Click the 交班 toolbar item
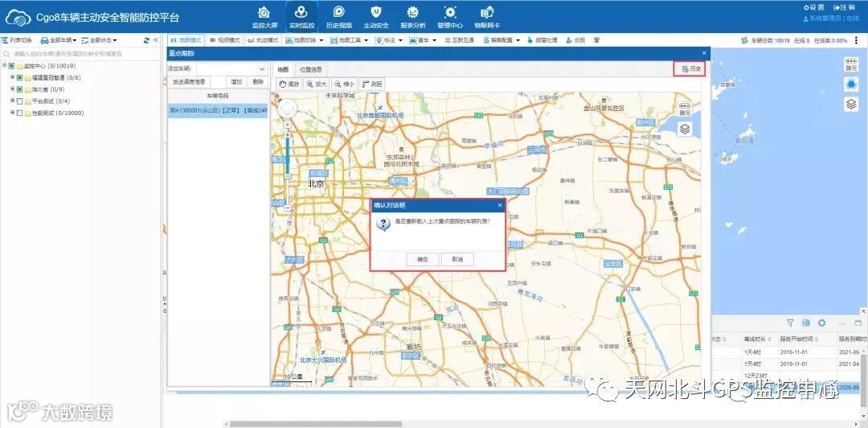The width and height of the screenshot is (868, 428). (575, 40)
